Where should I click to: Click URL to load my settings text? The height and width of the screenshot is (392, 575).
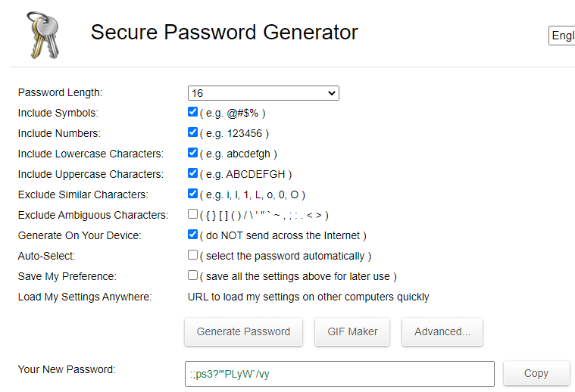coord(308,297)
